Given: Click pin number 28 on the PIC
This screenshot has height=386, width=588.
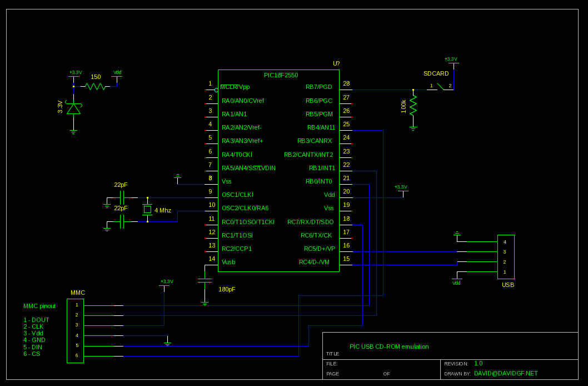Looking at the screenshot, I should tap(346, 83).
